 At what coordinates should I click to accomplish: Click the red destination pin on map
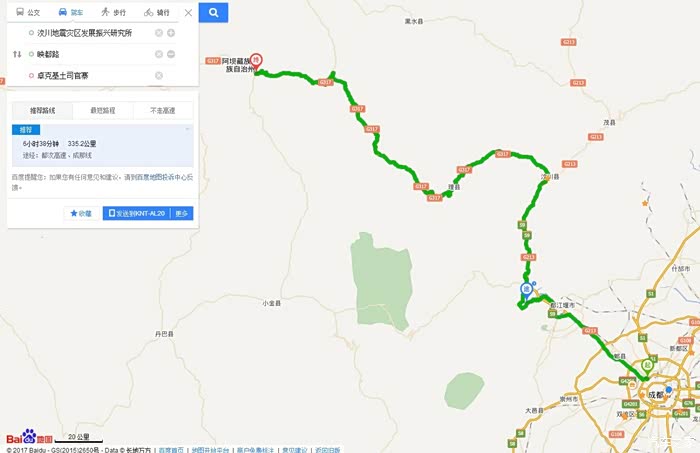pos(255,61)
